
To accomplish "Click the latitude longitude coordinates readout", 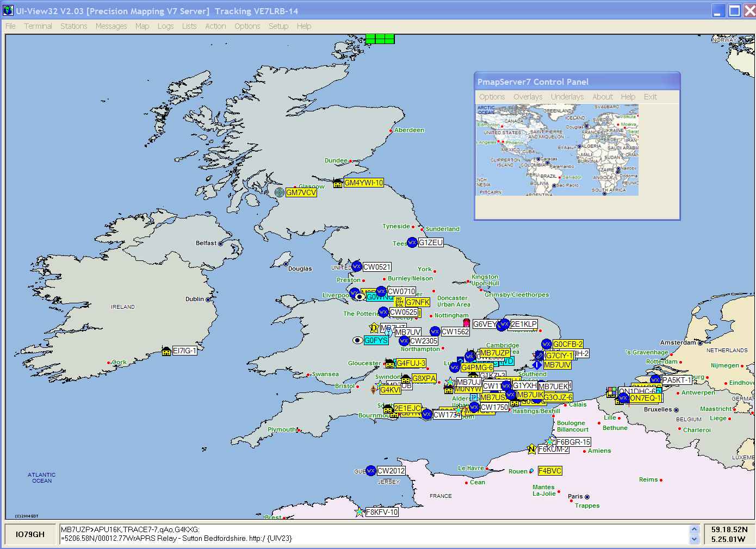I will coord(729,534).
